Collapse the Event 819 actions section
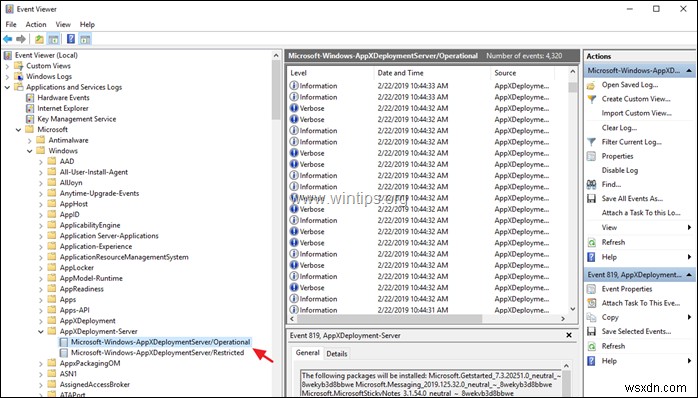This screenshot has height=398, width=698. [689, 275]
